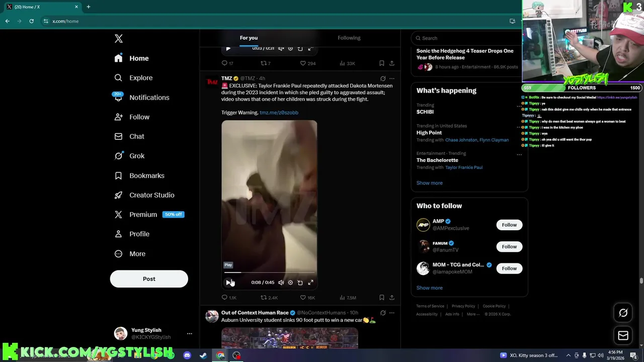The height and width of the screenshot is (362, 644).
Task: Open TMZ video settings gear
Action: click(290, 283)
